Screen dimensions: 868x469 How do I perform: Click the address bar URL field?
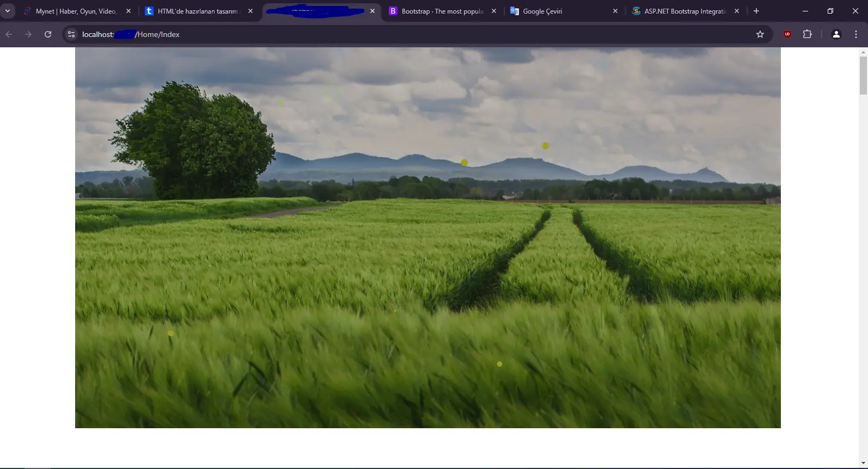coord(417,34)
